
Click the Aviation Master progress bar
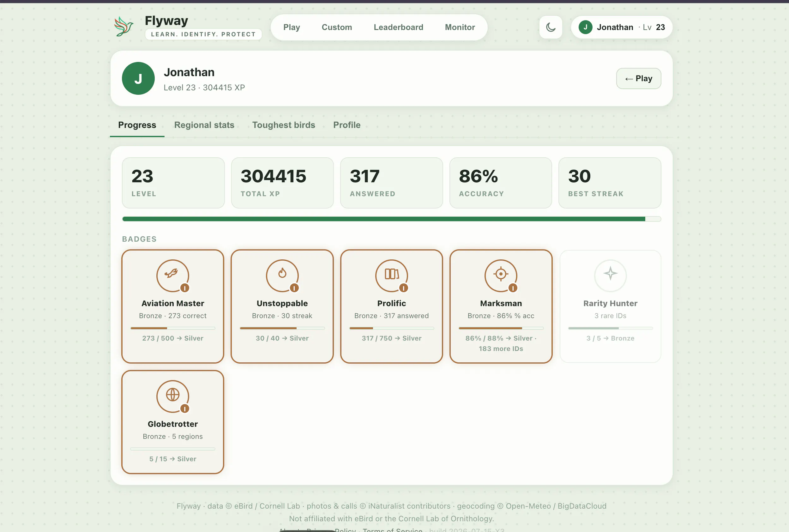click(x=173, y=329)
